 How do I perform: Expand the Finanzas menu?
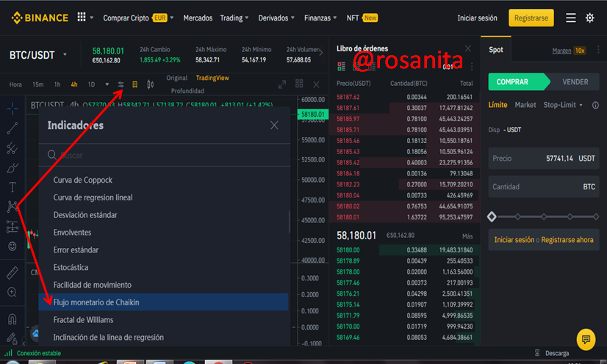point(320,18)
